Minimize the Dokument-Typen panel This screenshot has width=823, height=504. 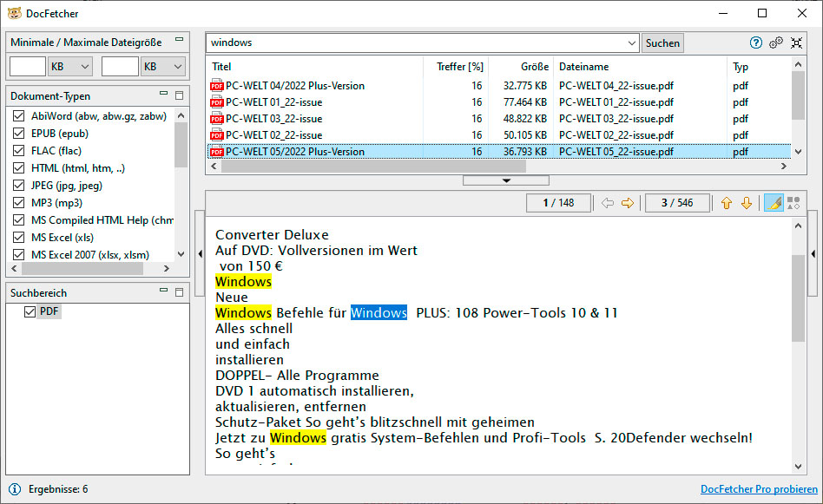coord(164,94)
